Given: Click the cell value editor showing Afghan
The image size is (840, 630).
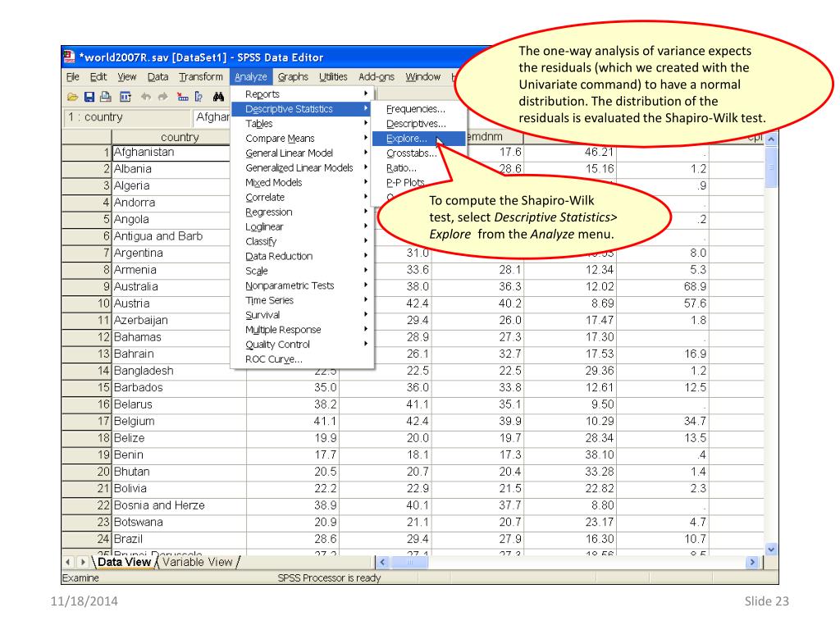Looking at the screenshot, I should click(x=212, y=117).
